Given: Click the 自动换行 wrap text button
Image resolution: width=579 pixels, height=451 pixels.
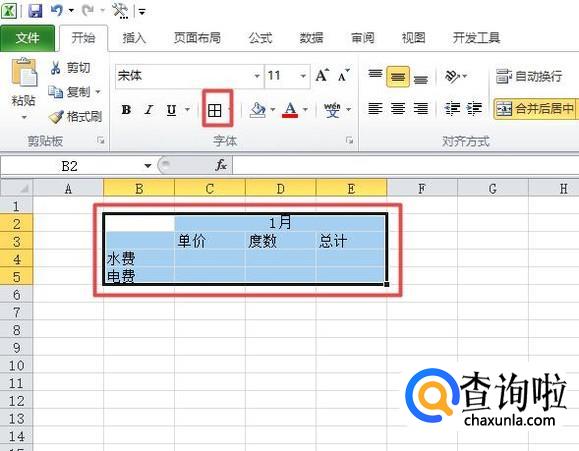Looking at the screenshot, I should click(x=529, y=76).
